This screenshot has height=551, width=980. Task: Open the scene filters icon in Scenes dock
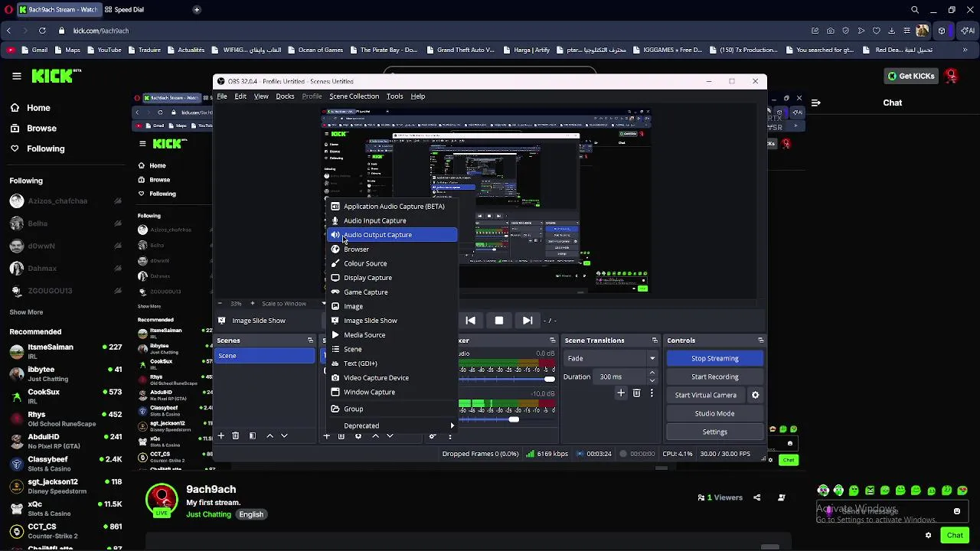(253, 435)
